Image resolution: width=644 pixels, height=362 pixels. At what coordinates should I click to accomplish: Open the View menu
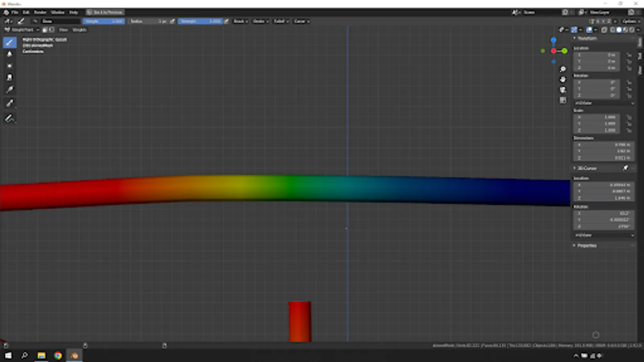coord(64,29)
